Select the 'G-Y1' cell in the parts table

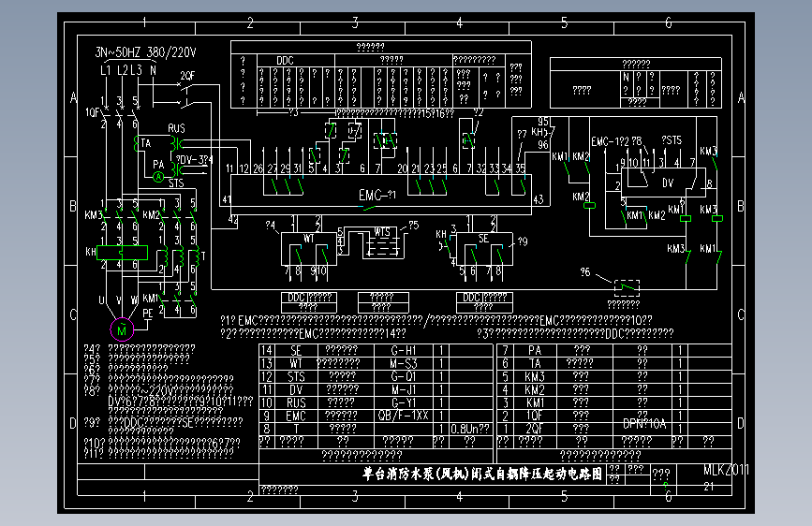pyautogui.click(x=404, y=402)
